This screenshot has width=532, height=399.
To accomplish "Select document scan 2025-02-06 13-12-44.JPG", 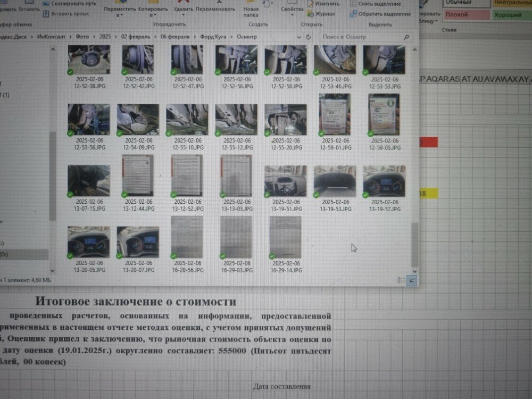I will (x=138, y=176).
